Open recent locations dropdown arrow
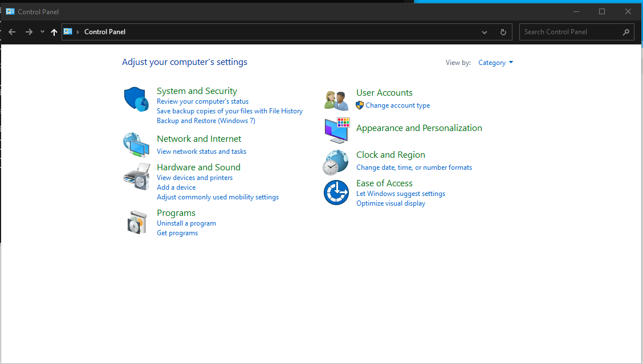Viewport: 643px width, 364px height. pos(42,31)
